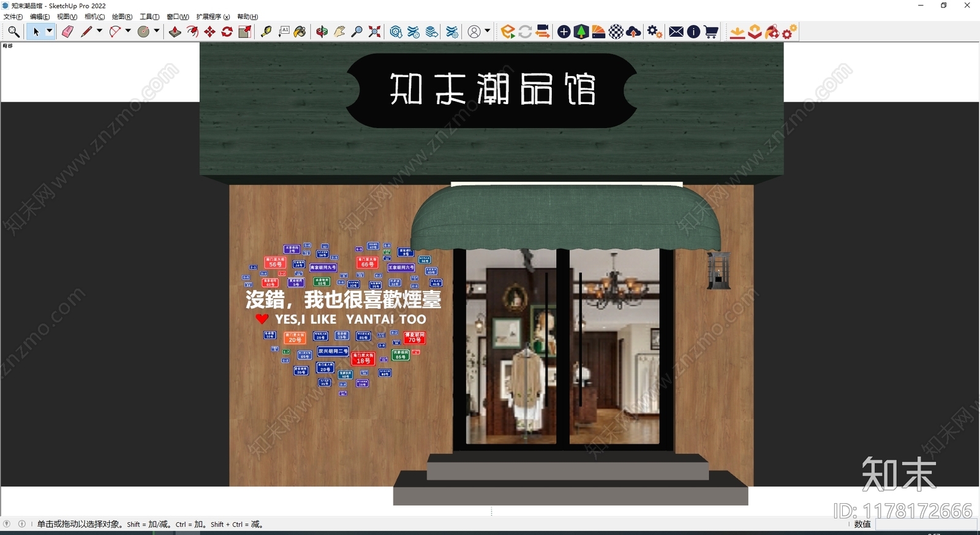Open the 帮助(H) menu
Image resolution: width=980 pixels, height=535 pixels.
tap(247, 17)
